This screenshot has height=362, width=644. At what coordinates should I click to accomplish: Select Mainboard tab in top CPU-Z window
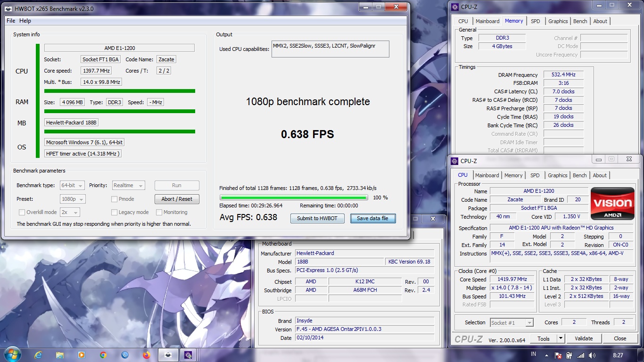[487, 21]
